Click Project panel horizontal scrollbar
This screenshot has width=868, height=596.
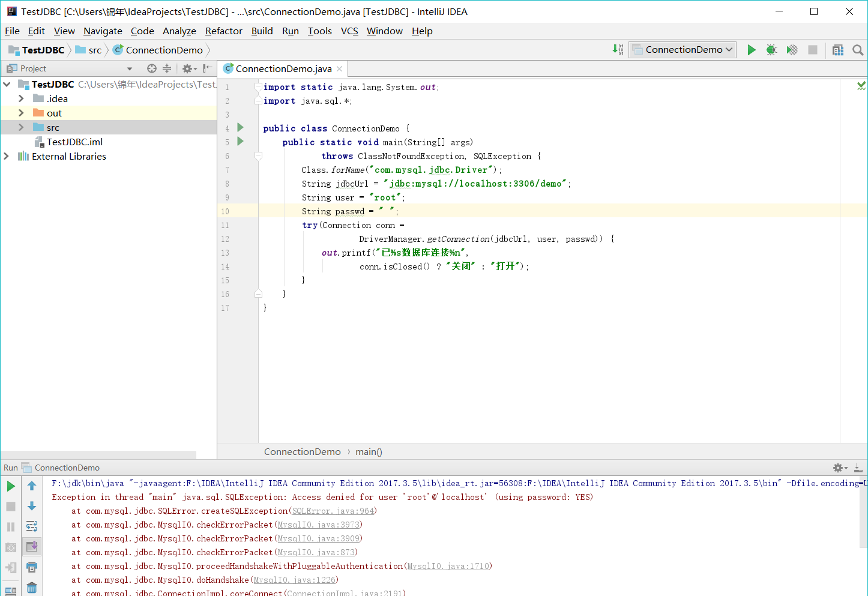click(98, 455)
